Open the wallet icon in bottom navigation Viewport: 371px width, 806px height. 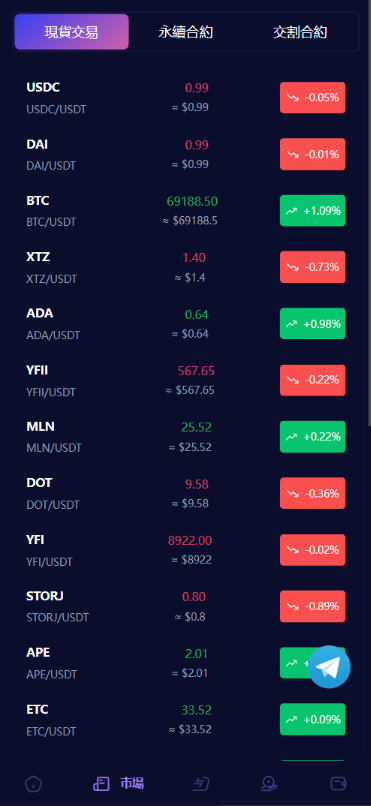click(x=338, y=784)
